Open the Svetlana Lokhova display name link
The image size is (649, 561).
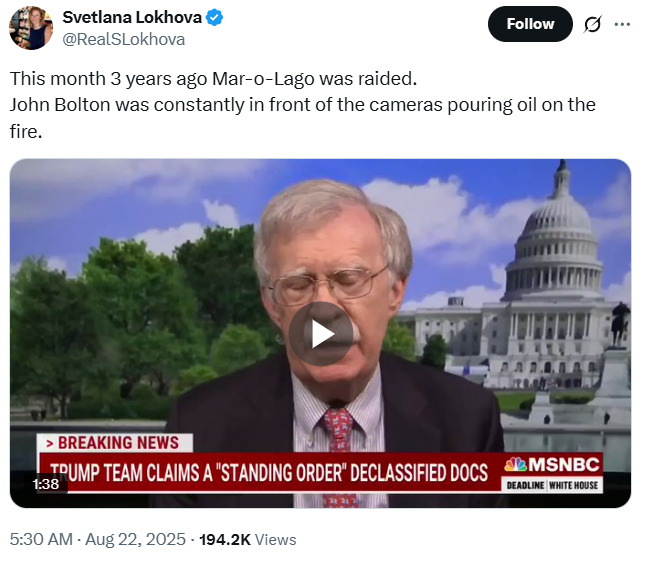tap(132, 17)
